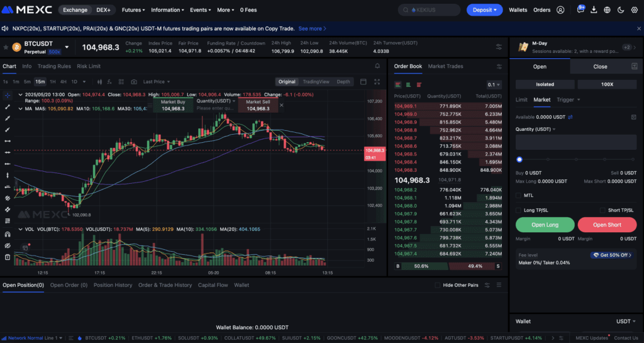Open header settings gear icon
Image resolution: width=644 pixels, height=343 pixels.
tap(635, 10)
